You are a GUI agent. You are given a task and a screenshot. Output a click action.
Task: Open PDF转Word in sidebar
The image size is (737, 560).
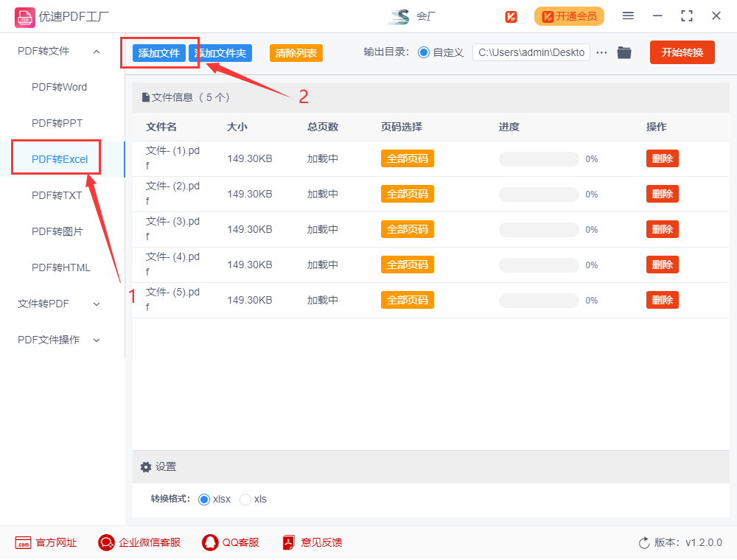59,88
